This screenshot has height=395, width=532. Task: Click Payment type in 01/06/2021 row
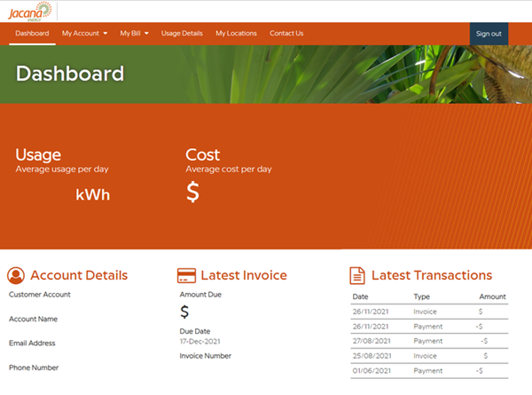[428, 370]
